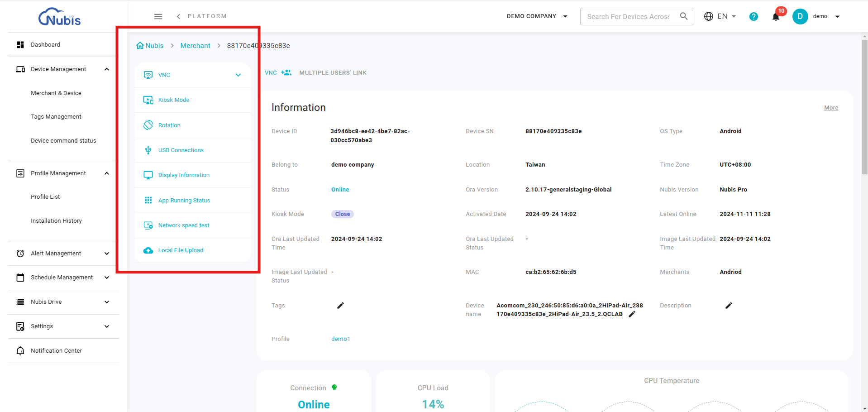Viewport: 868px width, 412px height.
Task: Click the Network speed test label
Action: point(184,225)
